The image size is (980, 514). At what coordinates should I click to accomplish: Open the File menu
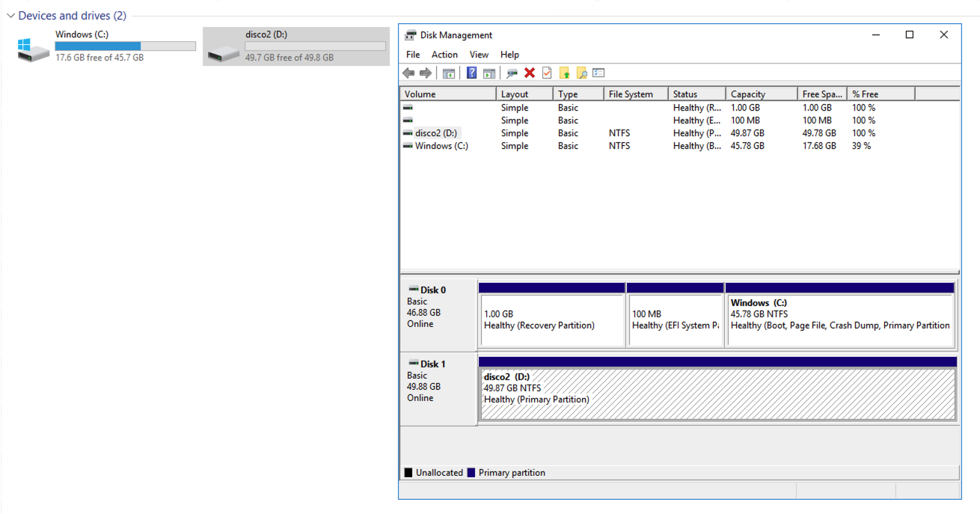[413, 55]
